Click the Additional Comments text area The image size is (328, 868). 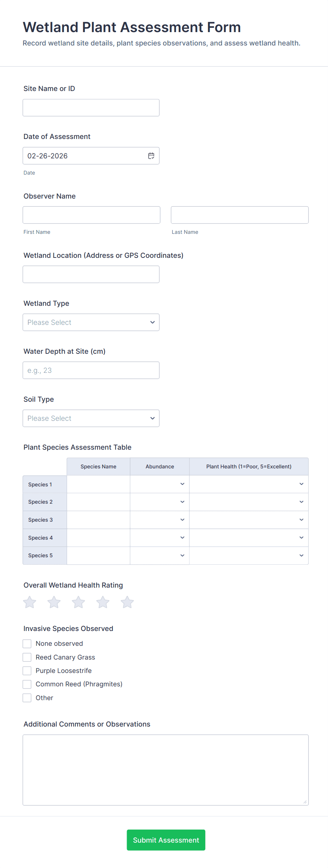pos(165,770)
